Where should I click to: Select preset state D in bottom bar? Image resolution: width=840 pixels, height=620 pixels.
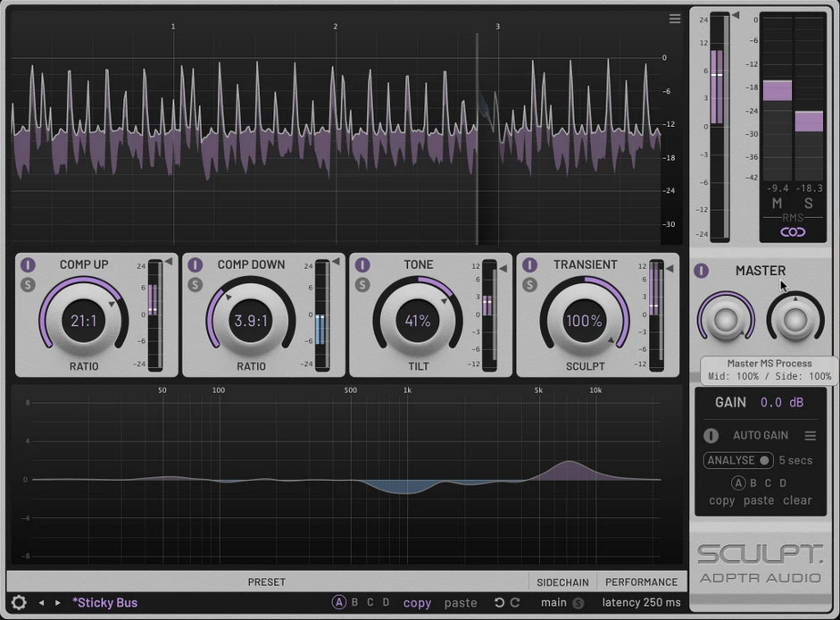tap(386, 602)
